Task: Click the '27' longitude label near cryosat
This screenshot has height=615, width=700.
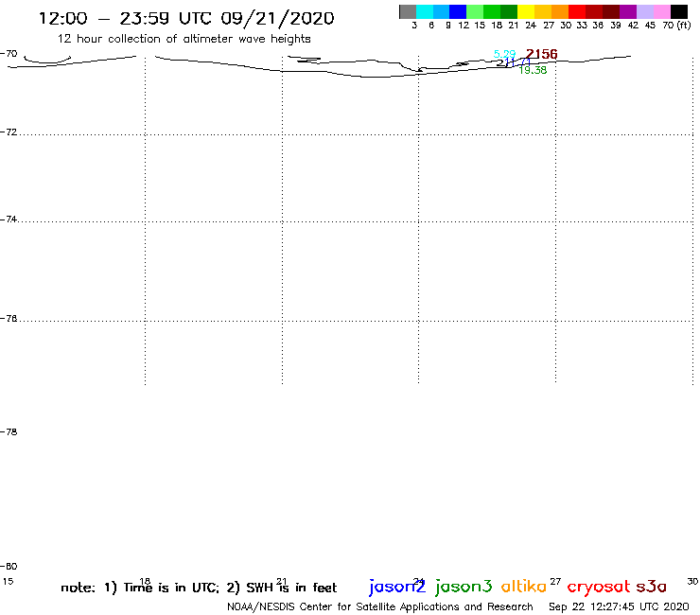Action: [555, 582]
